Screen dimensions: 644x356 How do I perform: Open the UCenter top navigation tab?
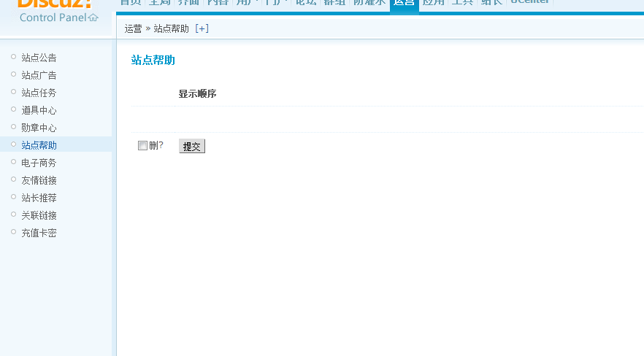pyautogui.click(x=530, y=3)
